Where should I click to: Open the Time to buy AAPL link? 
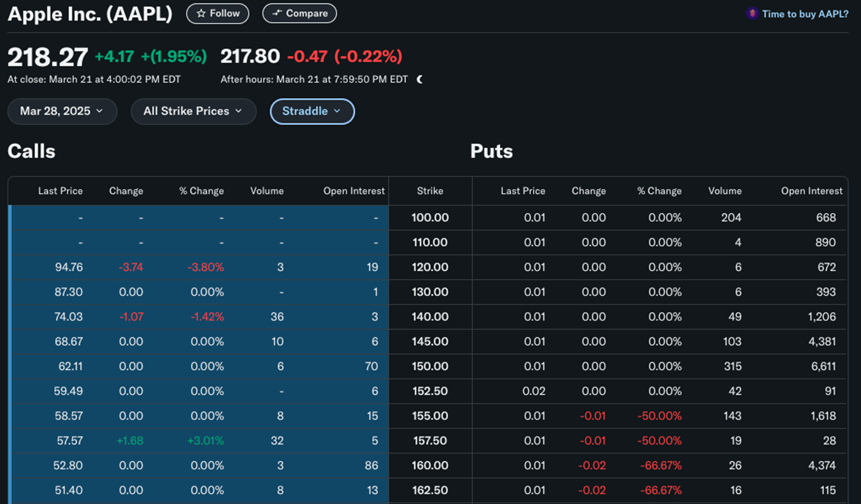[x=805, y=14]
